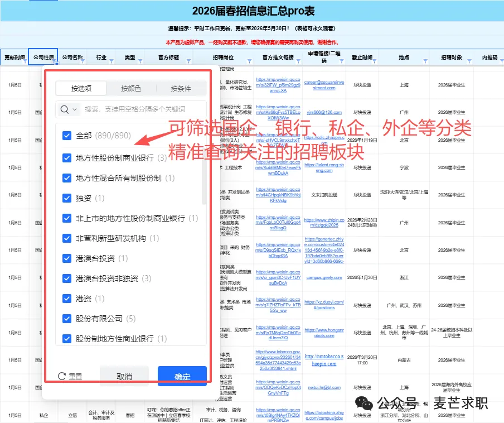Click the 春招 type cell

(130, 415)
